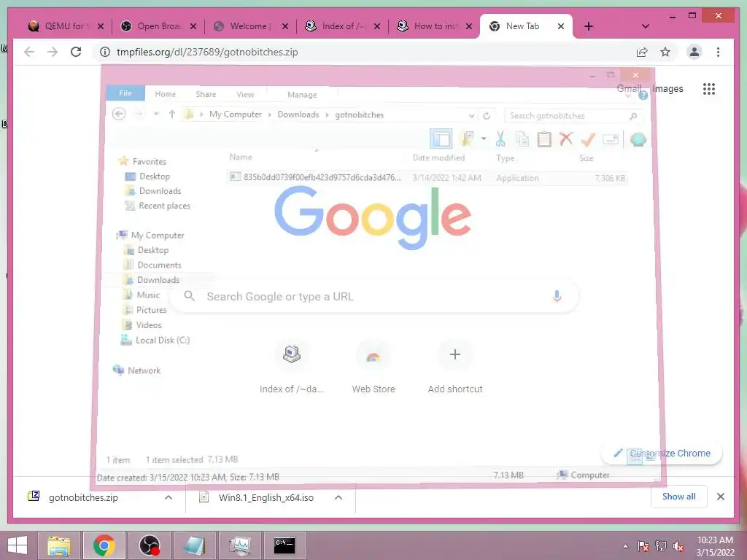
Task: Open File Explorer from the taskbar
Action: (58, 545)
